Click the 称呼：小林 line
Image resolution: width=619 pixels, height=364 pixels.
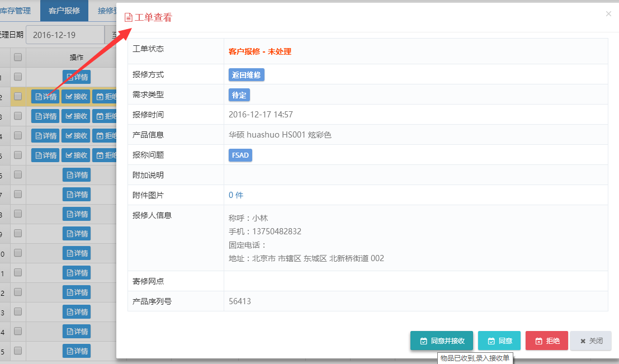pyautogui.click(x=248, y=218)
